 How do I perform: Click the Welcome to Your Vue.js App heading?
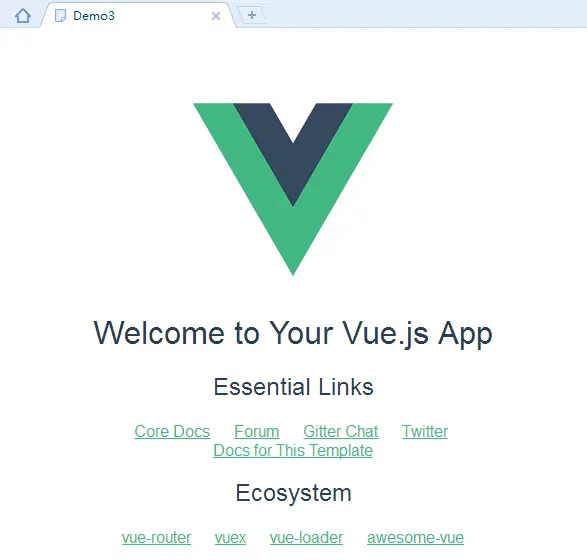[x=293, y=333]
